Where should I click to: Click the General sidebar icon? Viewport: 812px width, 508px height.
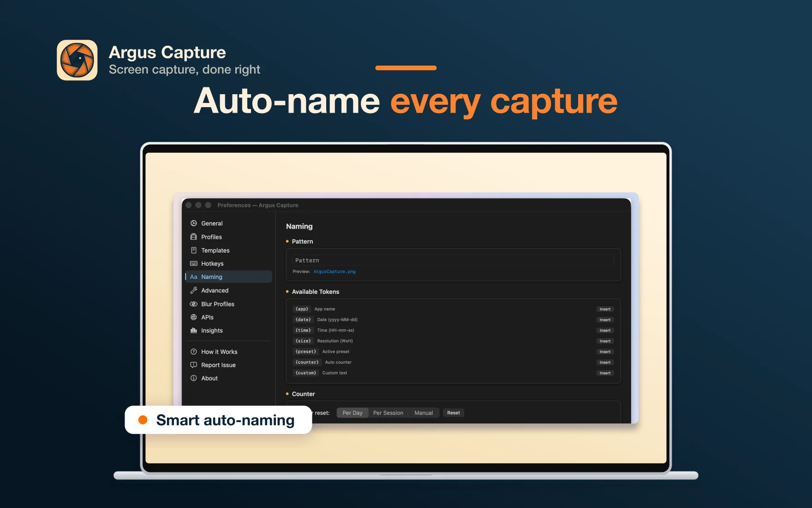pyautogui.click(x=194, y=224)
